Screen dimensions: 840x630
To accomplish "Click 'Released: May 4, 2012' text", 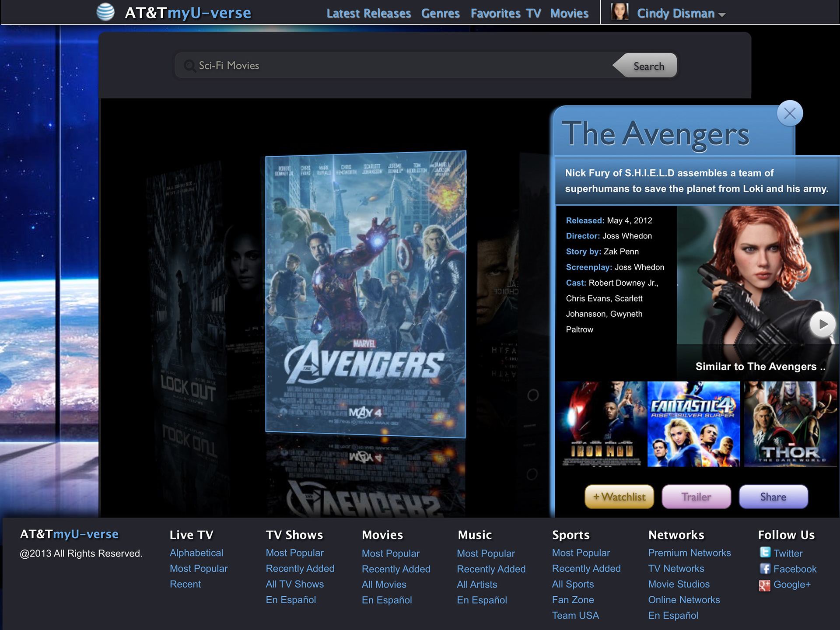I will coord(609,220).
